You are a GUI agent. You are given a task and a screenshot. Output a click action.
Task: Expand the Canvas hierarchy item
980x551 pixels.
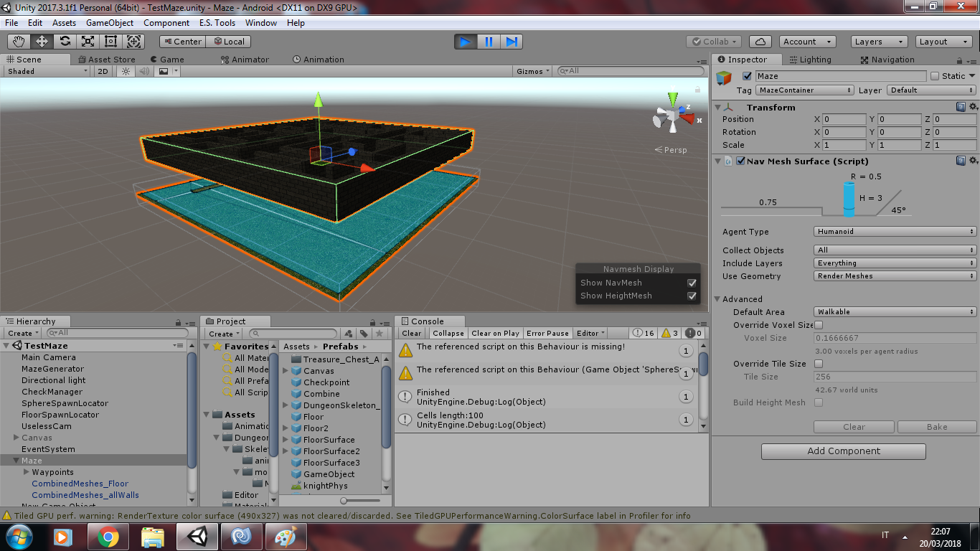point(17,438)
